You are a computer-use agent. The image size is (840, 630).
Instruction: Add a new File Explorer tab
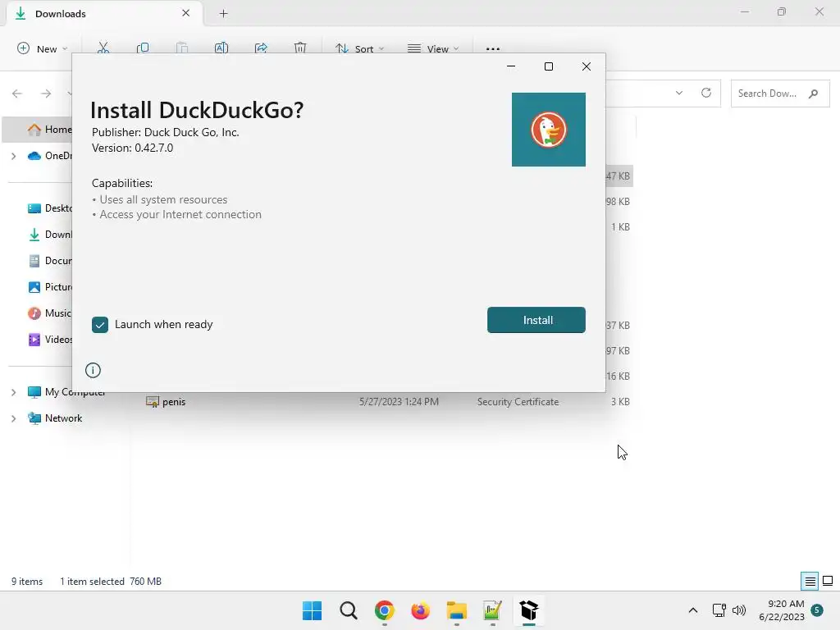coord(223,13)
